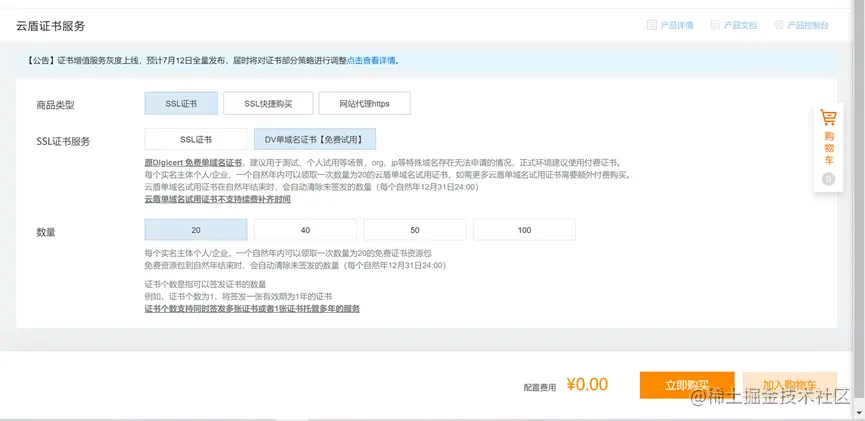Click 原Digicert 免费单域名证书 underlined text
865x421 pixels.
[x=193, y=163]
